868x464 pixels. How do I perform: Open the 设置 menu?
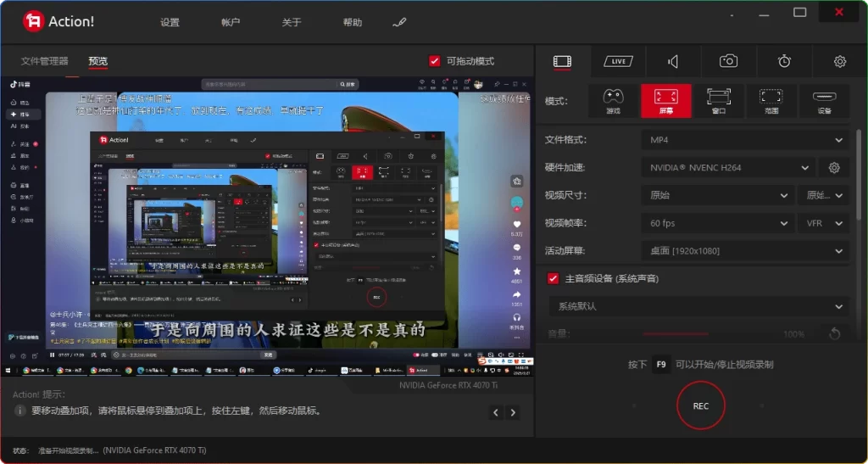[170, 23]
